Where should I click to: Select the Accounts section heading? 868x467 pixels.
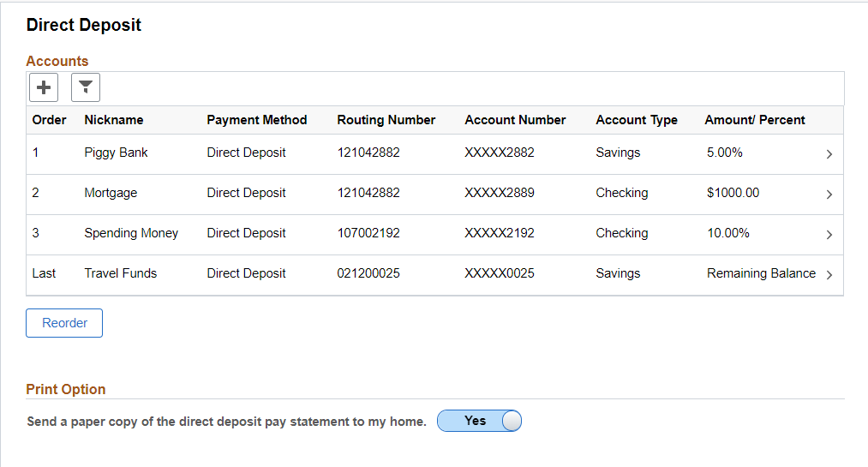[57, 61]
